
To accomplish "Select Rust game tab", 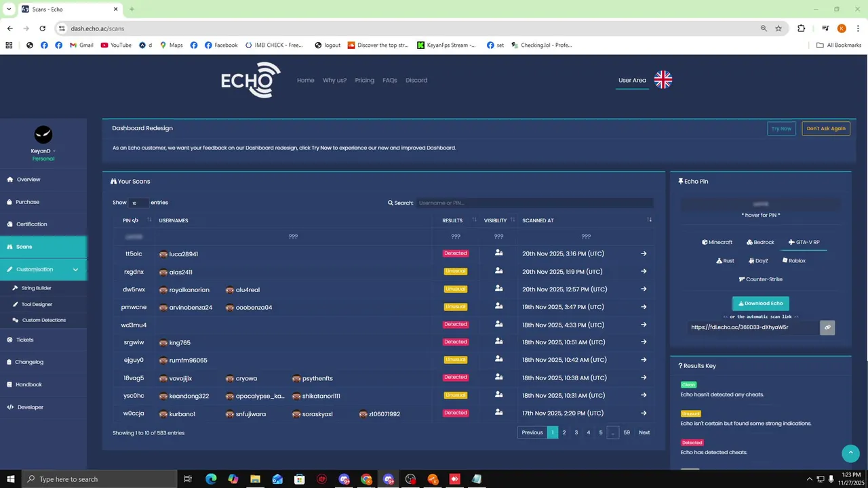I will [725, 261].
